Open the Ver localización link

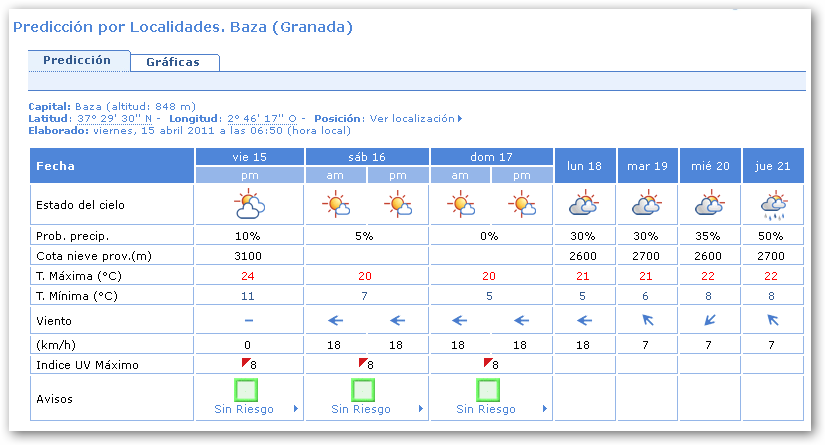pos(414,118)
